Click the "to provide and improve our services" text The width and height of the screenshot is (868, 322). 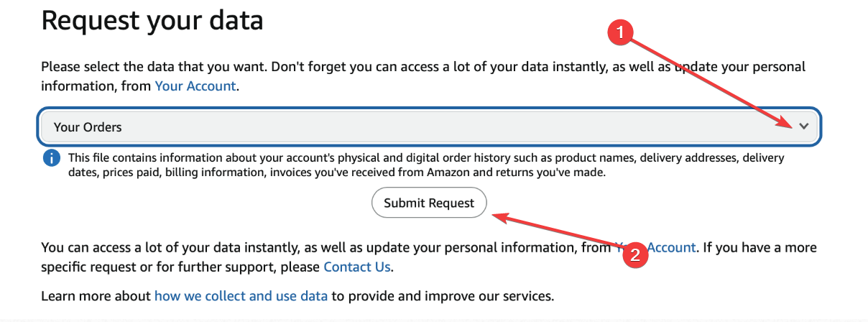[443, 295]
